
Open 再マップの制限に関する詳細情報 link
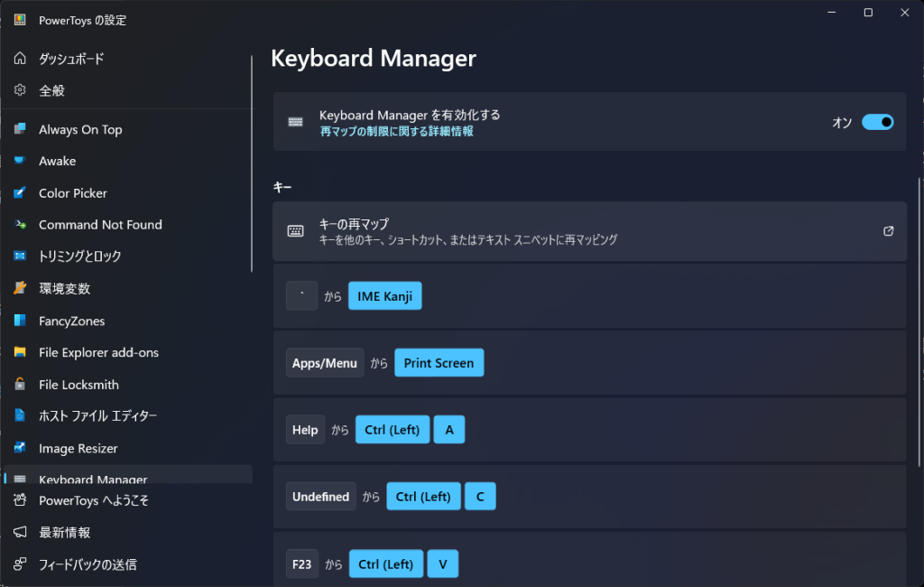397,131
